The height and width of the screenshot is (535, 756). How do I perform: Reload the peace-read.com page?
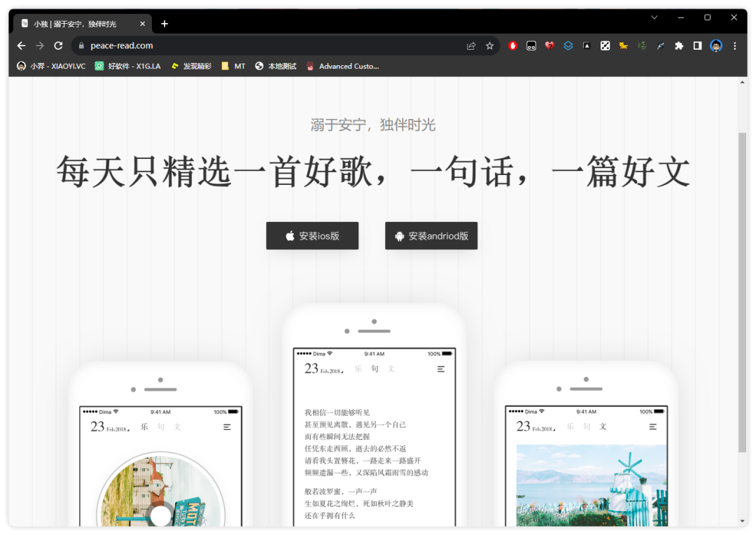(x=58, y=46)
